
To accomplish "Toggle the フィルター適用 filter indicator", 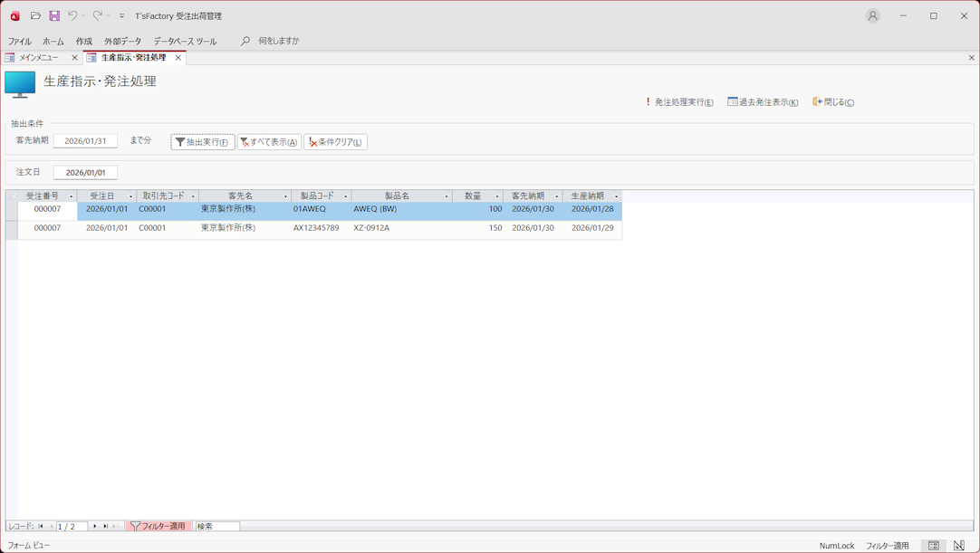I will (159, 526).
